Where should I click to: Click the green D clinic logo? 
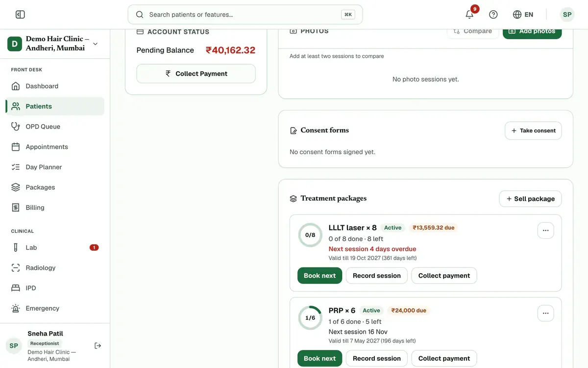click(15, 44)
